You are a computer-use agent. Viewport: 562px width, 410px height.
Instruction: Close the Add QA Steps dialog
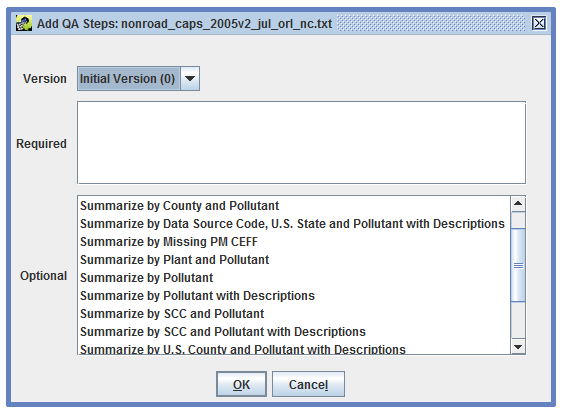[539, 24]
